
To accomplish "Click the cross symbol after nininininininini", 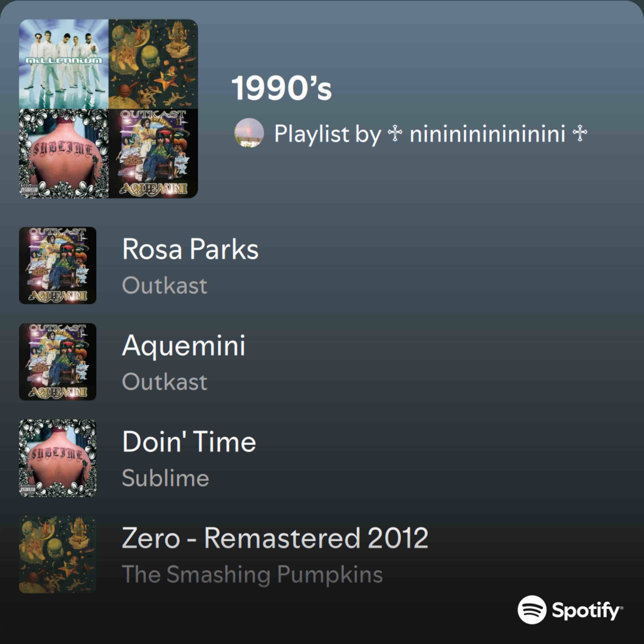I will click(x=580, y=134).
